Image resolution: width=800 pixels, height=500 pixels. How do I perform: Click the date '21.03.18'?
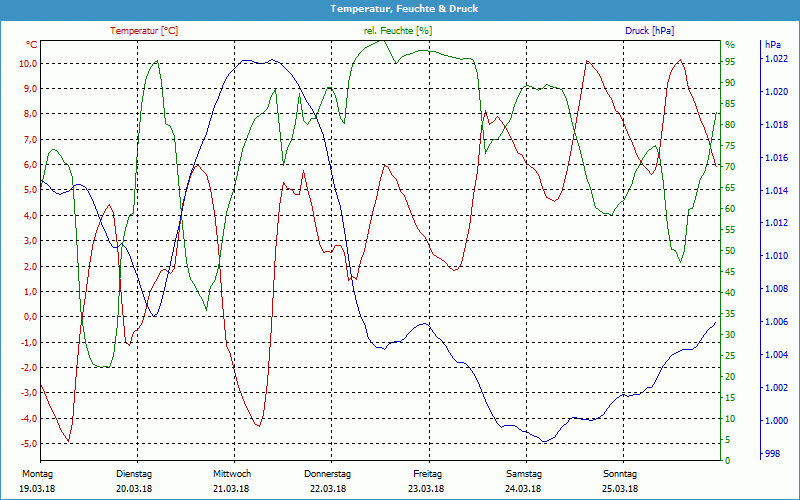(x=231, y=489)
